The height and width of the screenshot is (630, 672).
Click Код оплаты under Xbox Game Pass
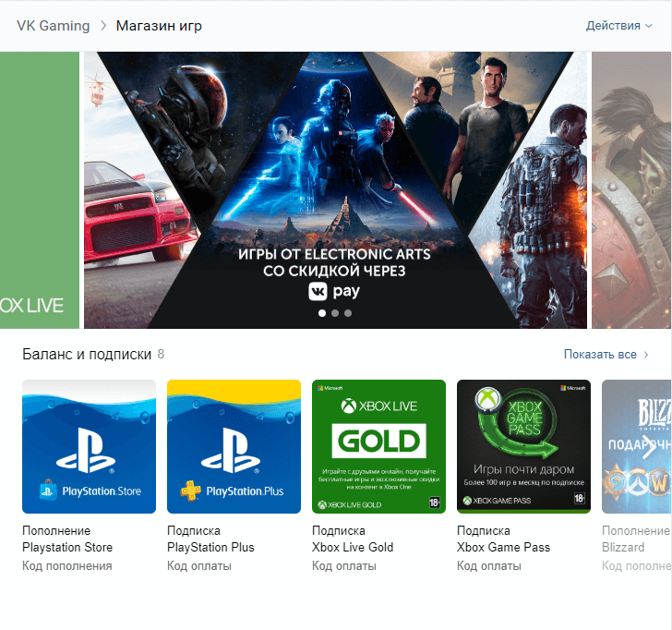point(488,566)
